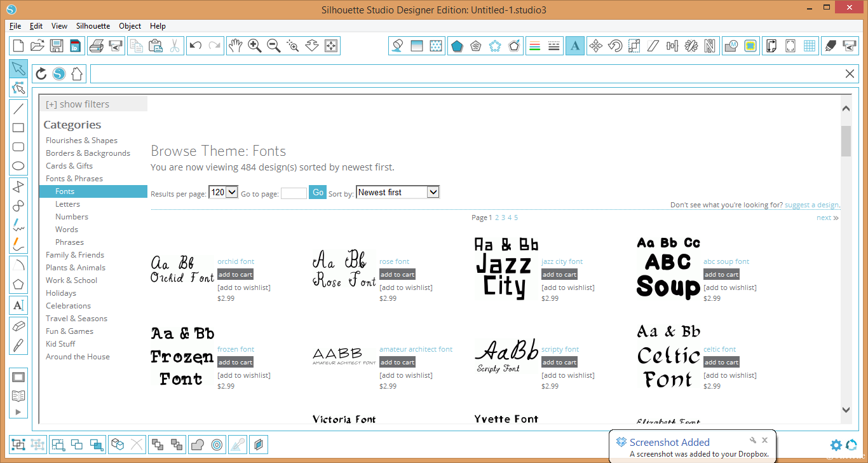The image size is (868, 463).
Task: Go to the 'next »' results page
Action: coord(827,218)
